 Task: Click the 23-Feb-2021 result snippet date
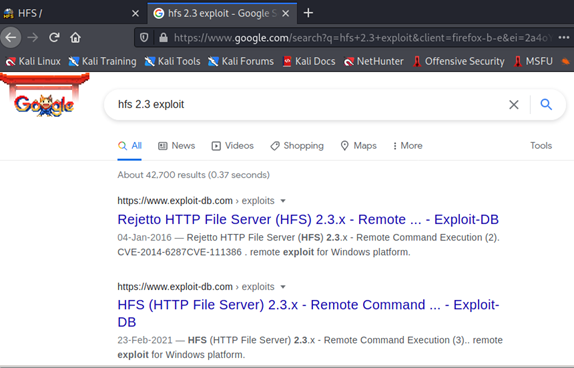[145, 340]
